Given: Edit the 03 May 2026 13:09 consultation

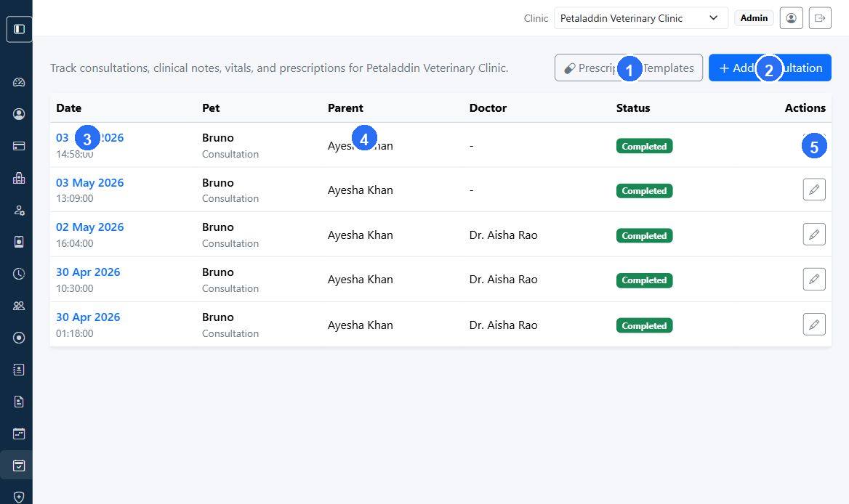Looking at the screenshot, I should click(814, 190).
